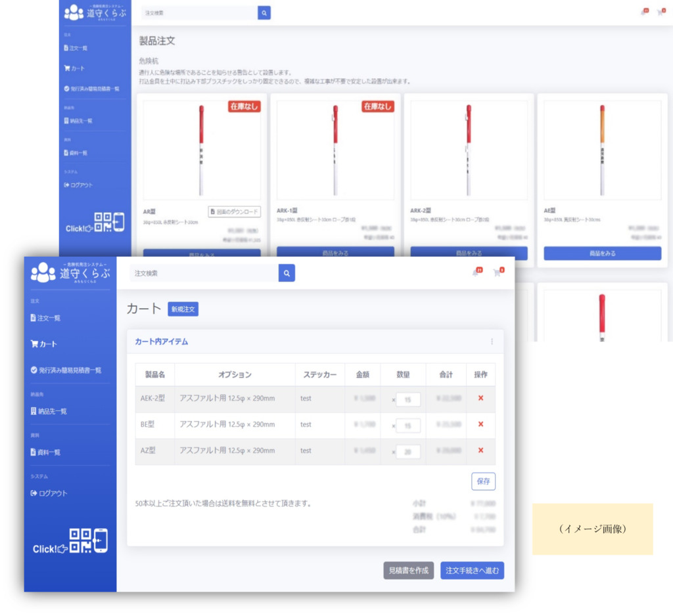Click the cart icon in cart page header

pyautogui.click(x=498, y=273)
